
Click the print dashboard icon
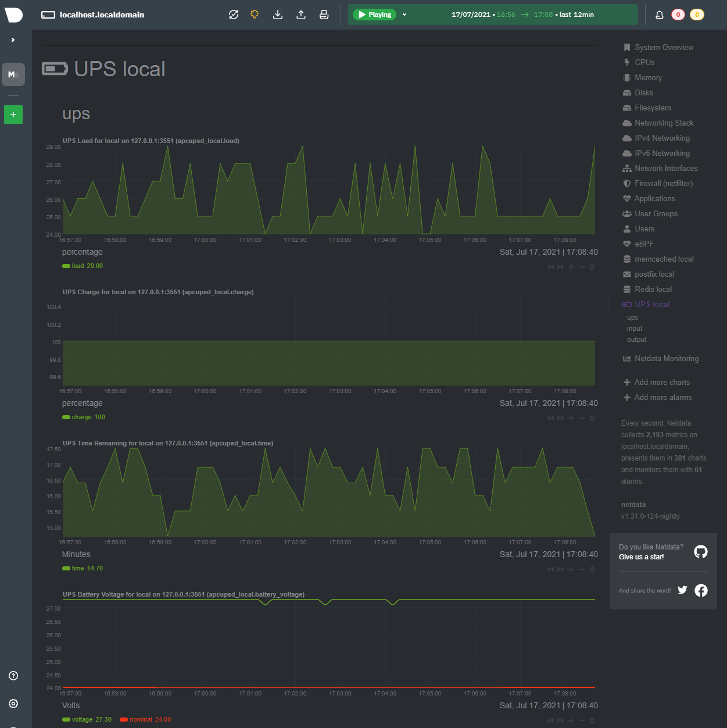coord(324,15)
